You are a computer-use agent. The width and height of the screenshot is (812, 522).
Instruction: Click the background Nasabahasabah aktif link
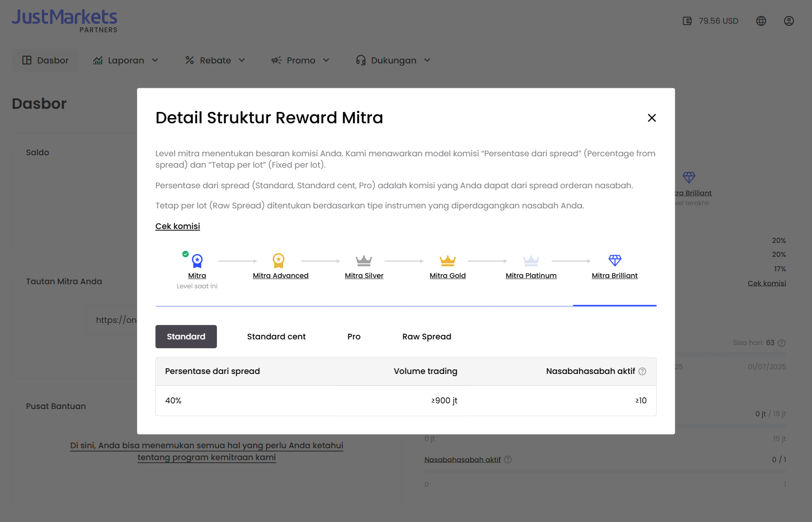point(462,460)
